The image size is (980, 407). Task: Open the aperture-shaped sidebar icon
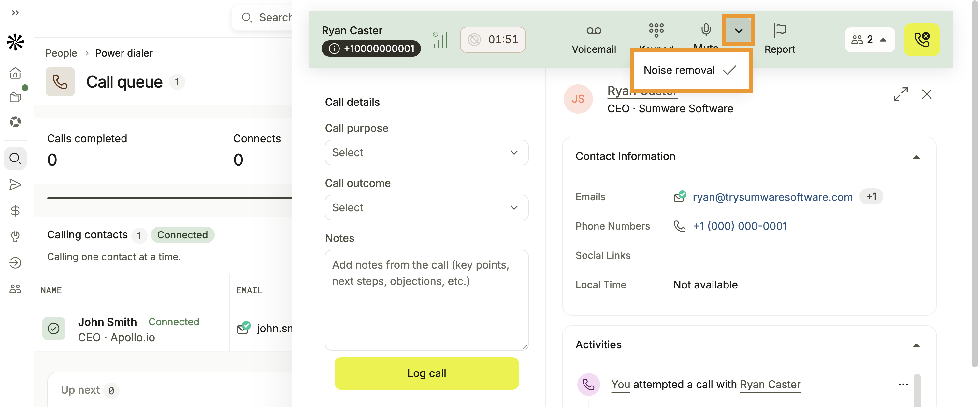(x=15, y=122)
